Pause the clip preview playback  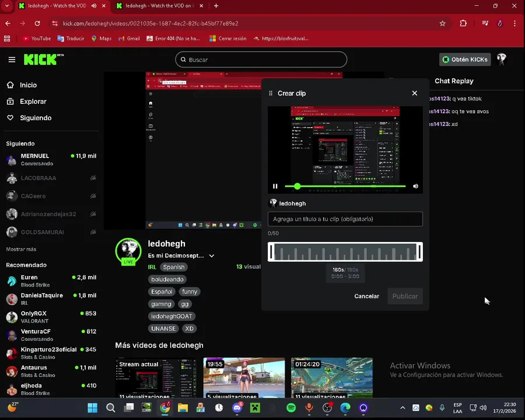click(x=275, y=186)
